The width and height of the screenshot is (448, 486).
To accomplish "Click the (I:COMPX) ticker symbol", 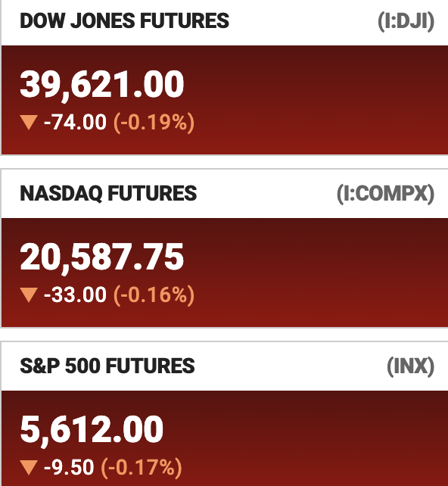I will pos(386,195).
